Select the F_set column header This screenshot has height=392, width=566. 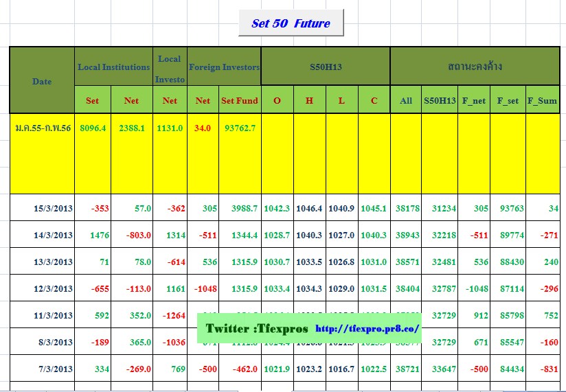tap(508, 100)
